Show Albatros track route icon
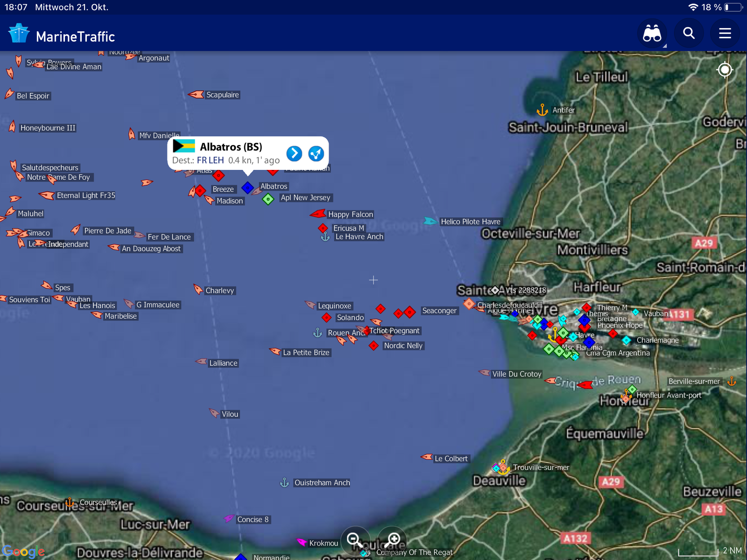This screenshot has height=560, width=747. [316, 154]
